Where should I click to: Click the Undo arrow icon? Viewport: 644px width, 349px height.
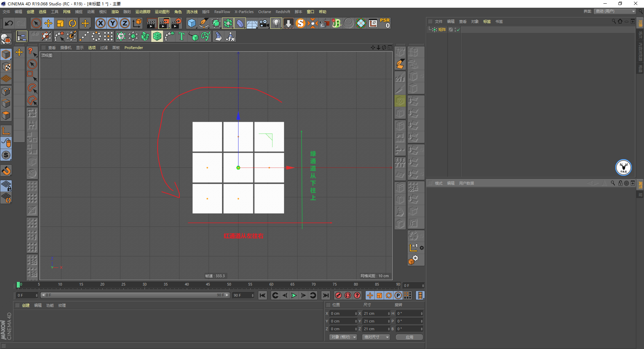[x=9, y=23]
